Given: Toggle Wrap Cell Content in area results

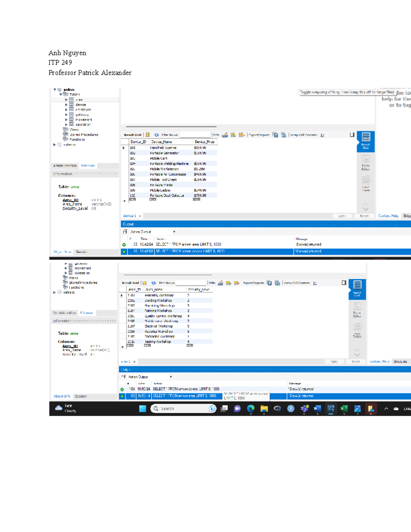Looking at the screenshot, I should pos(315,283).
